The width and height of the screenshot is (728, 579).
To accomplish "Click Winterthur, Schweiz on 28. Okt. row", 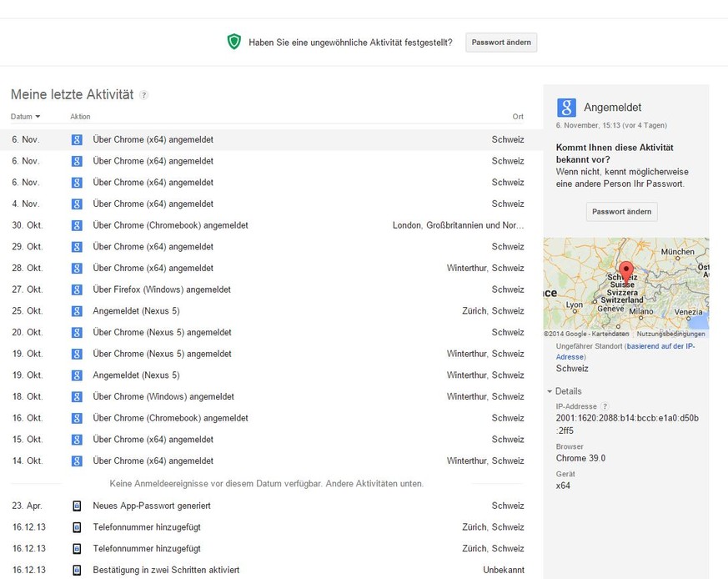I will (x=485, y=268).
